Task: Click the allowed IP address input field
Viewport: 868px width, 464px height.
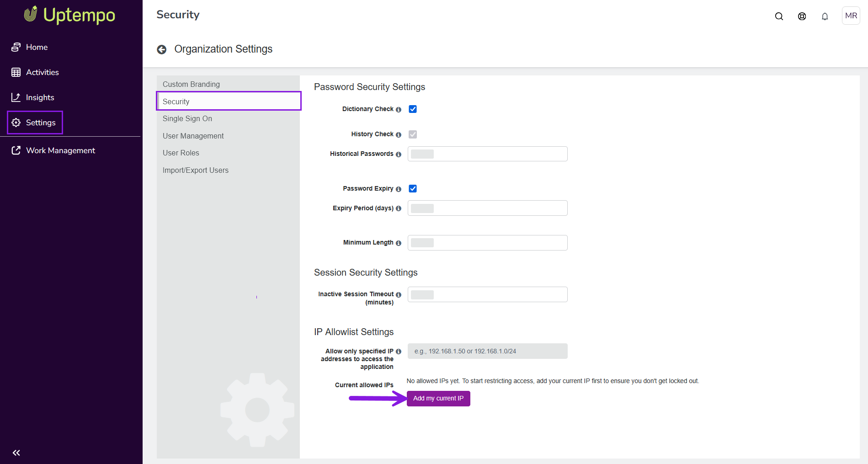Action: [x=488, y=351]
